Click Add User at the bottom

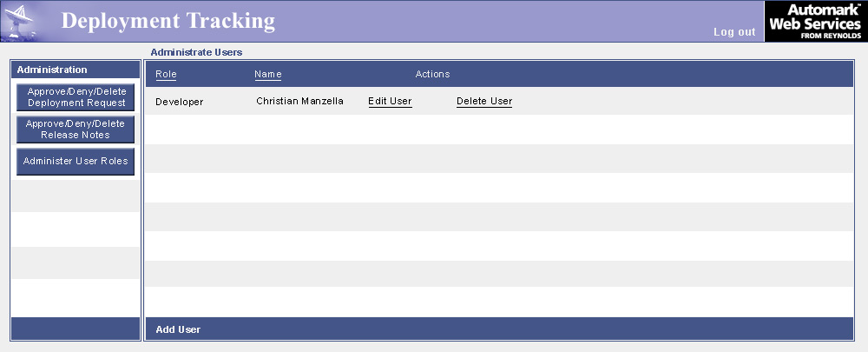178,329
